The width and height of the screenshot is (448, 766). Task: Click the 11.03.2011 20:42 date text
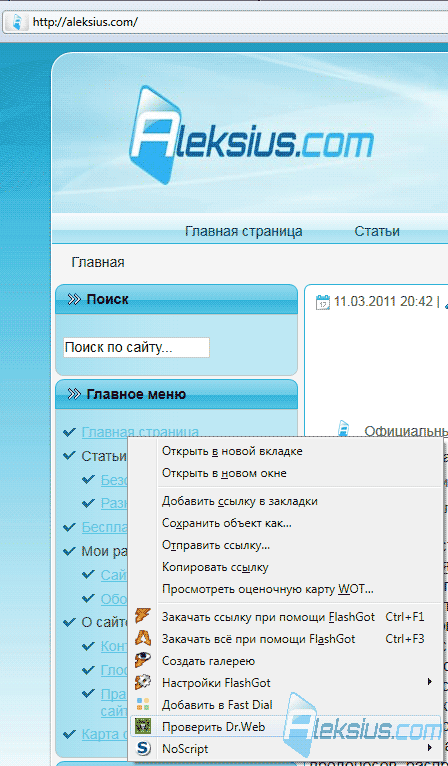tap(383, 301)
